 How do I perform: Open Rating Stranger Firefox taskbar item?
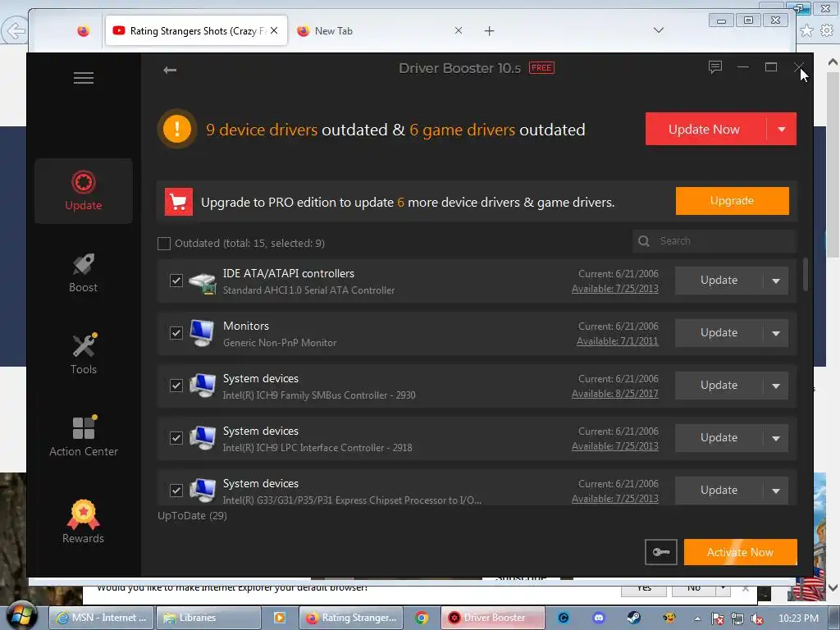point(351,618)
